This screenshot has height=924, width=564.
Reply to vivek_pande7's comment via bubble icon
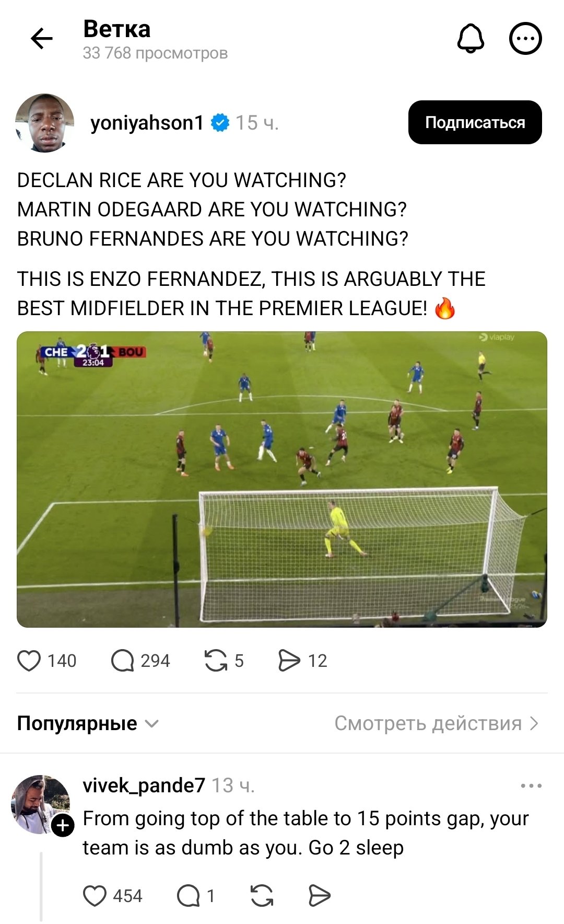pyautogui.click(x=189, y=896)
